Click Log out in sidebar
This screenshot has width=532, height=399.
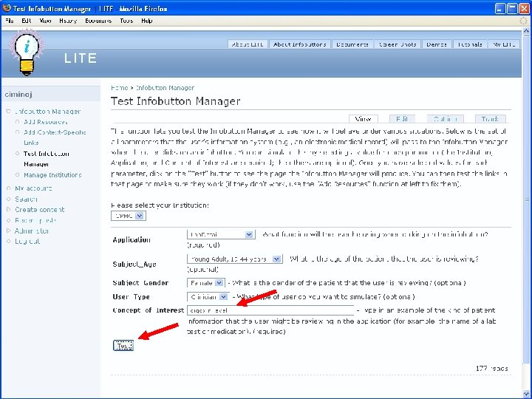(x=27, y=241)
